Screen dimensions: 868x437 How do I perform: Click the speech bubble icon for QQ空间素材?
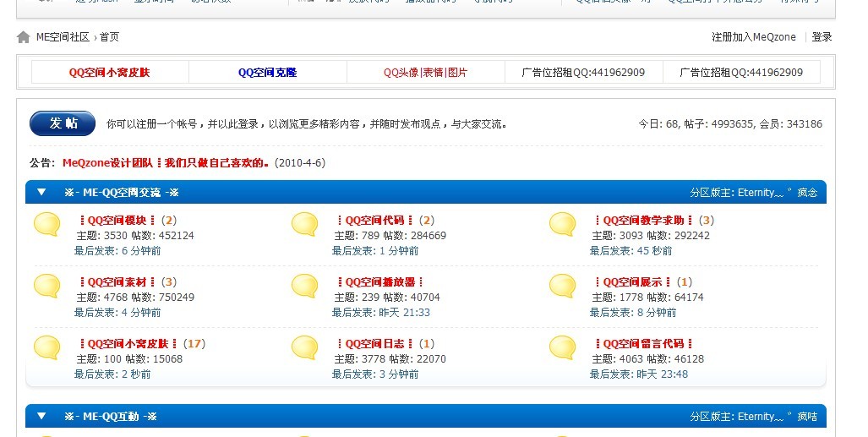(47, 287)
